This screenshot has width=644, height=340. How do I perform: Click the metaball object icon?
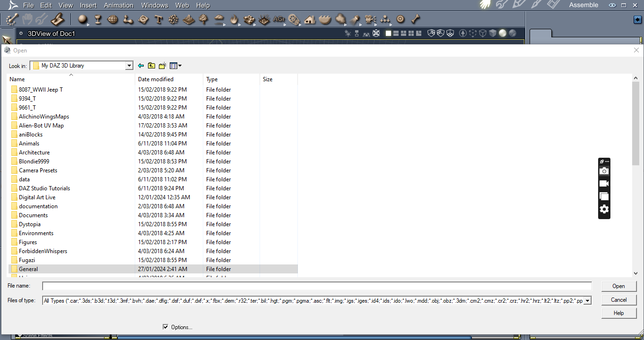[128, 19]
